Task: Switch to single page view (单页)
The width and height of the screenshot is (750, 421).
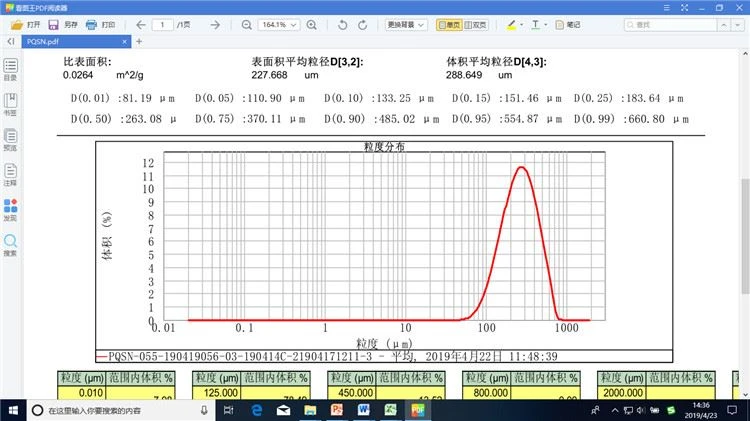Action: pyautogui.click(x=449, y=25)
